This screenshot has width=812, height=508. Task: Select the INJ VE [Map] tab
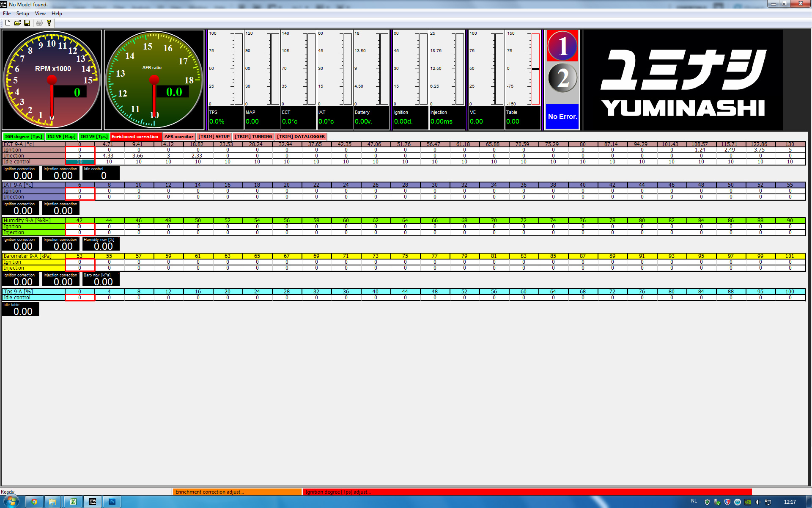pyautogui.click(x=61, y=136)
